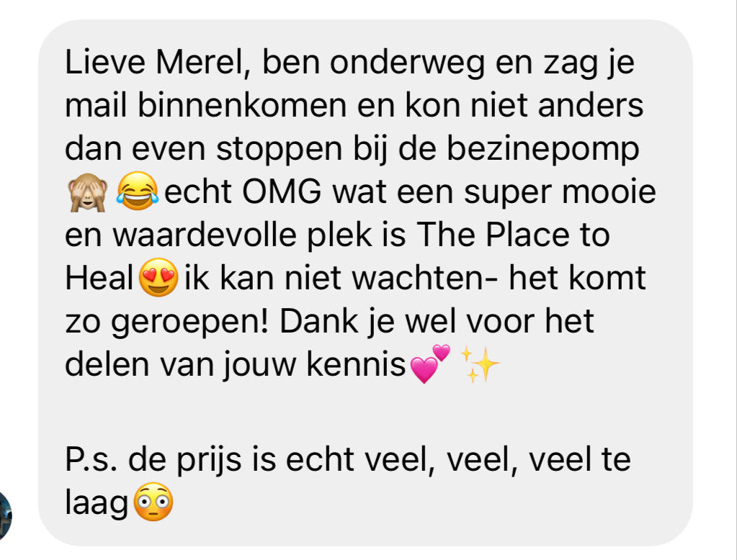Click the word 'Heal'
Screen dimensions: 737x560
pyautogui.click(x=99, y=278)
